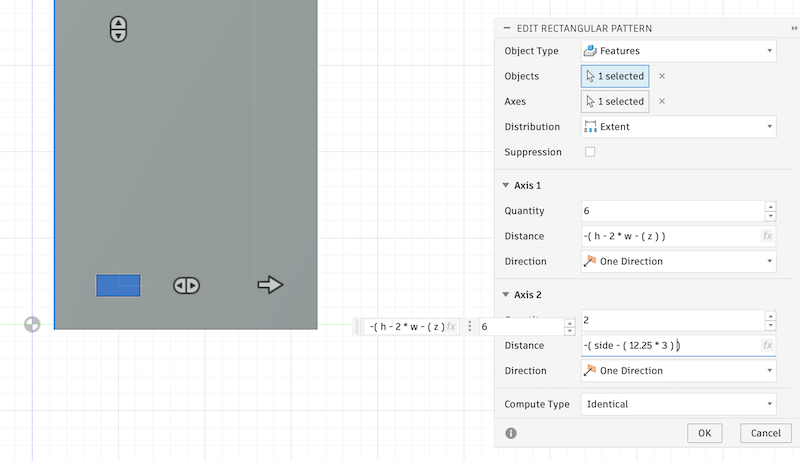Open the Compute Type Identical dropdown

click(679, 404)
